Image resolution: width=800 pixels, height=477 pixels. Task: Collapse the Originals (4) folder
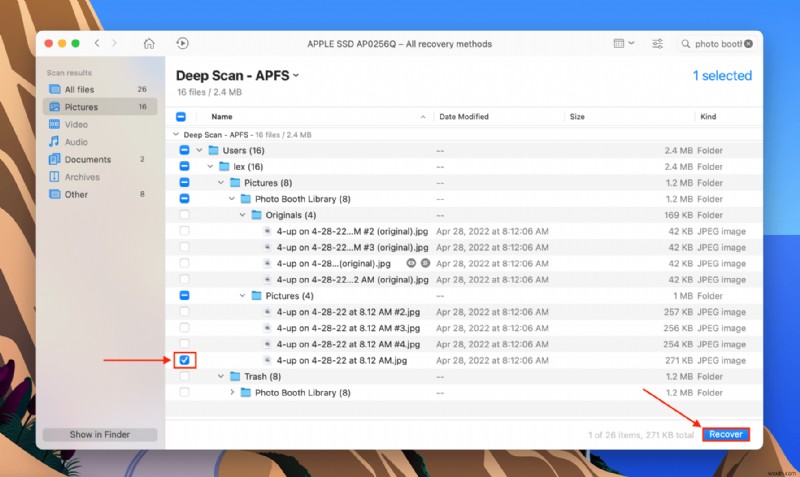pos(242,215)
